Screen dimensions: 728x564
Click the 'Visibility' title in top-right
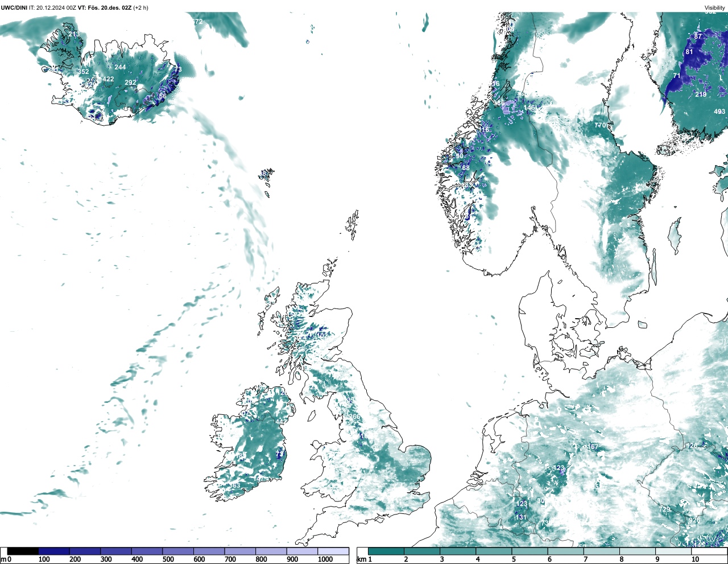[715, 8]
